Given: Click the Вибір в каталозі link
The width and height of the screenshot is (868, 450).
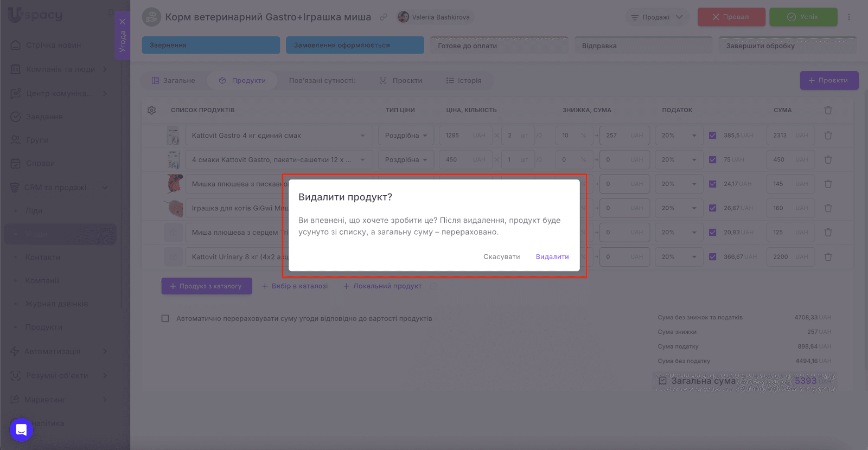Looking at the screenshot, I should pyautogui.click(x=295, y=286).
